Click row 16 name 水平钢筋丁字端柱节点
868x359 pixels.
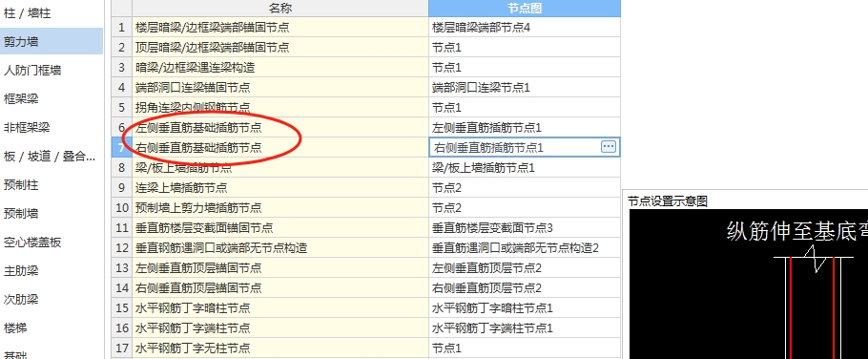(x=280, y=328)
